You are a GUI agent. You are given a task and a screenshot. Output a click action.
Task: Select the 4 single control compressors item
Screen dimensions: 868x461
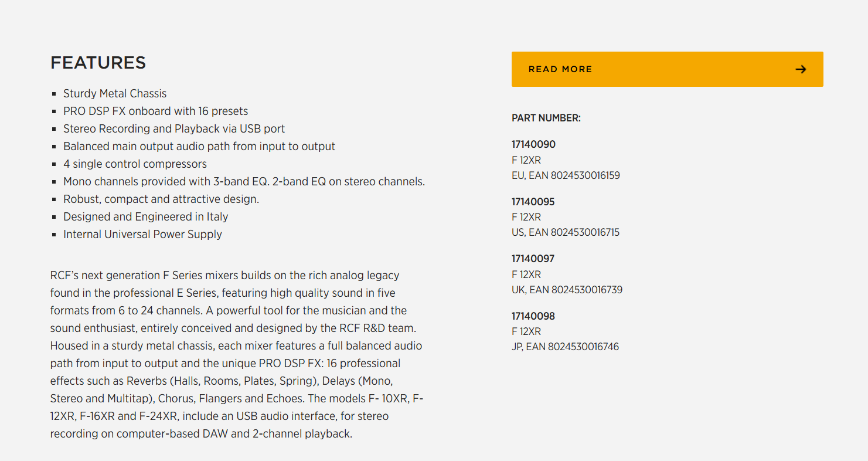point(135,164)
